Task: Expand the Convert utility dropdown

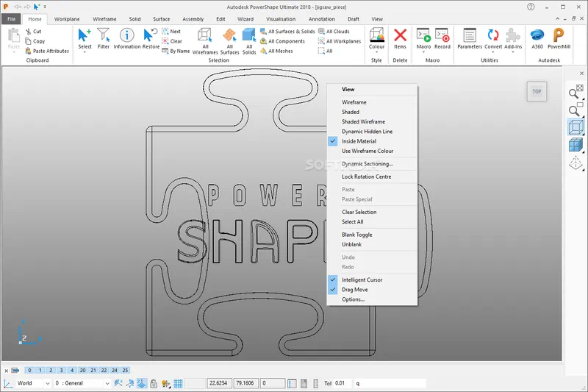Action: 493,52
